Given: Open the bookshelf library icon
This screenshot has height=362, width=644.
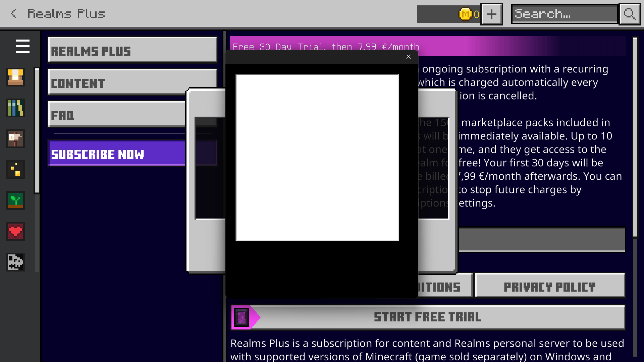Looking at the screenshot, I should (x=15, y=108).
